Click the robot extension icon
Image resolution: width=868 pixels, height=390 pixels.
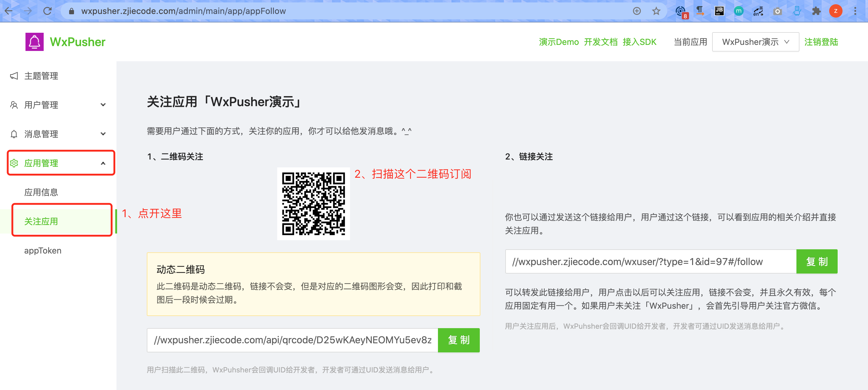(x=796, y=11)
